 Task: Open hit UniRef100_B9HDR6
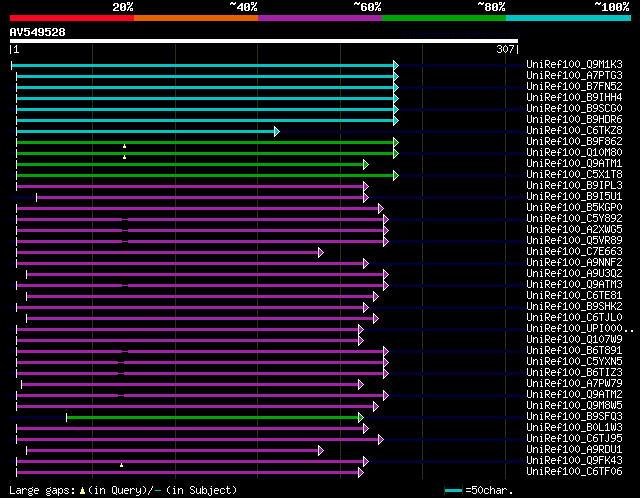pos(574,120)
